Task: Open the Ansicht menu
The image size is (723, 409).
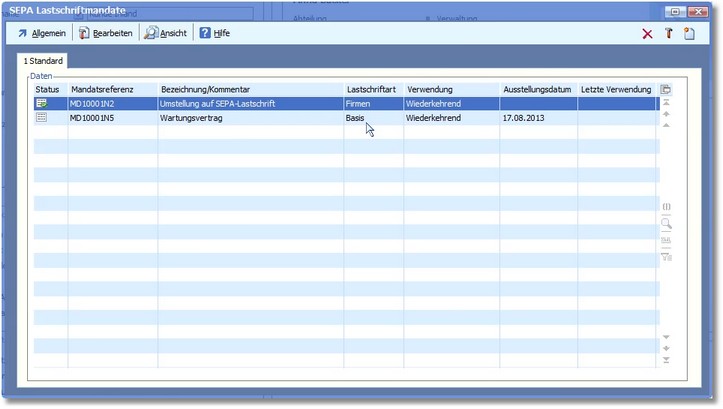Action: click(165, 33)
